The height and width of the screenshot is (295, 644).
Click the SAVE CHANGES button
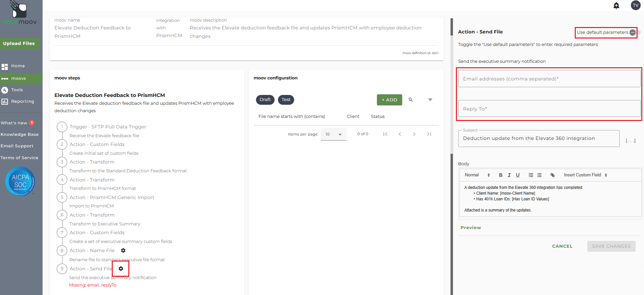pyautogui.click(x=611, y=246)
